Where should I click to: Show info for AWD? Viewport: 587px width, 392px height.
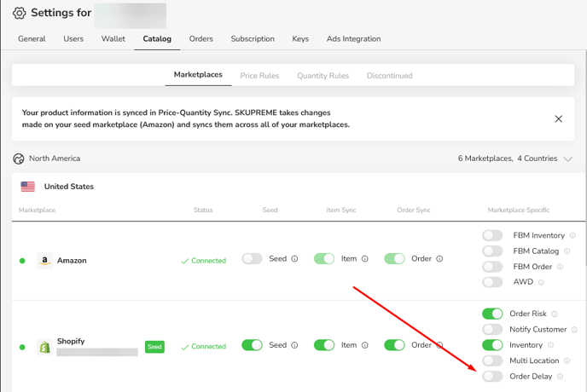tap(541, 282)
